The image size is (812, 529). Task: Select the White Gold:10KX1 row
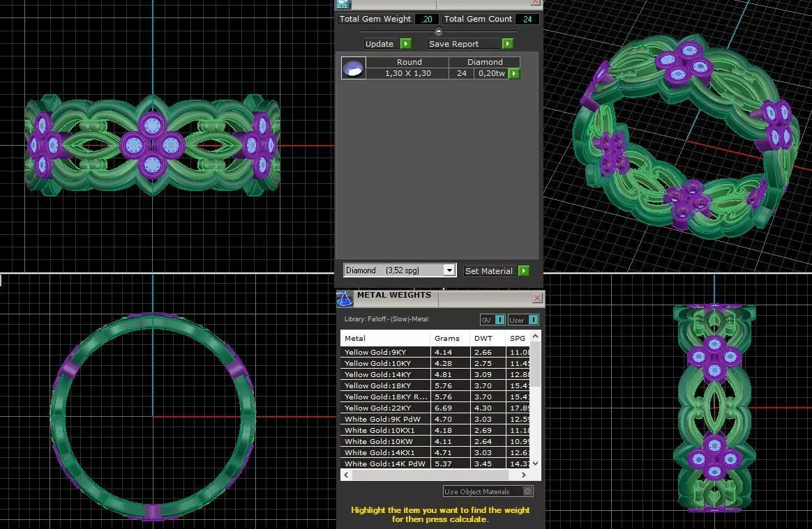[x=435, y=430]
